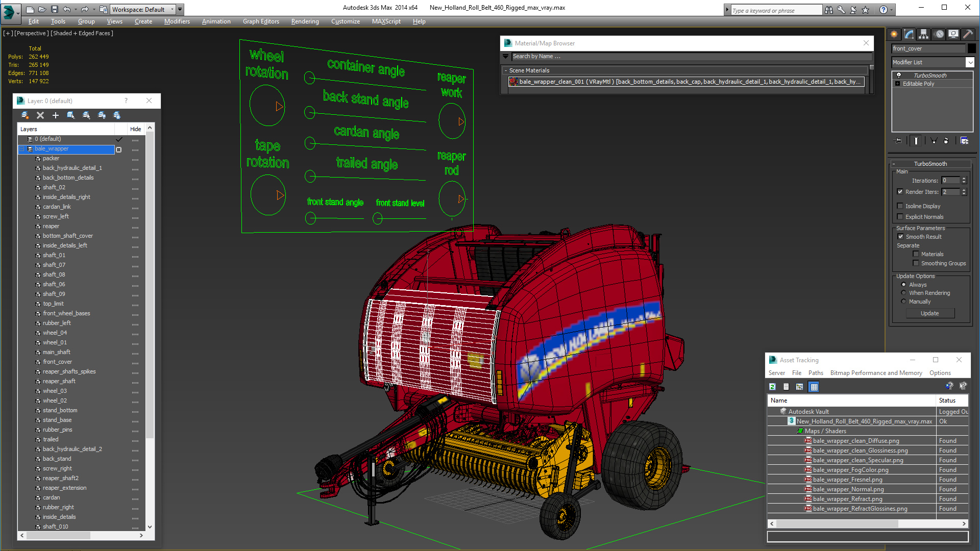Click the front_cover object color swatch

click(x=972, y=48)
